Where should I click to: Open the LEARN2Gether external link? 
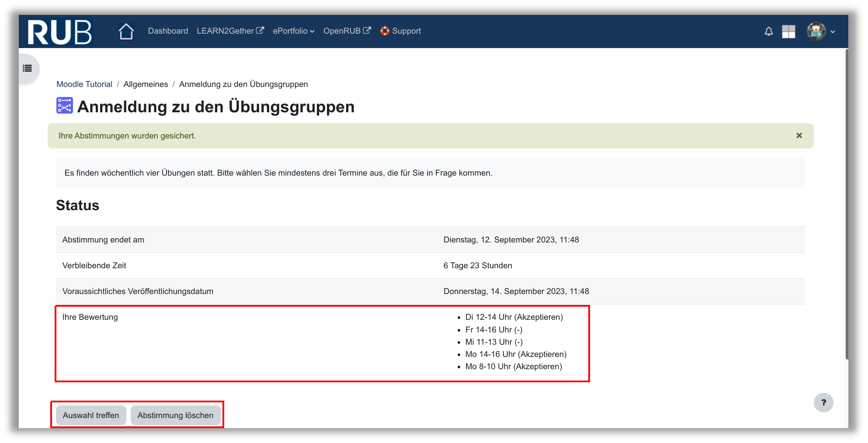(230, 31)
